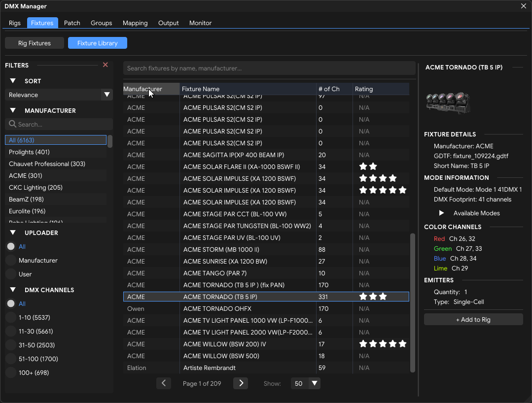
Task: Select the Manufacturer uploader radio button
Action: pos(11,260)
